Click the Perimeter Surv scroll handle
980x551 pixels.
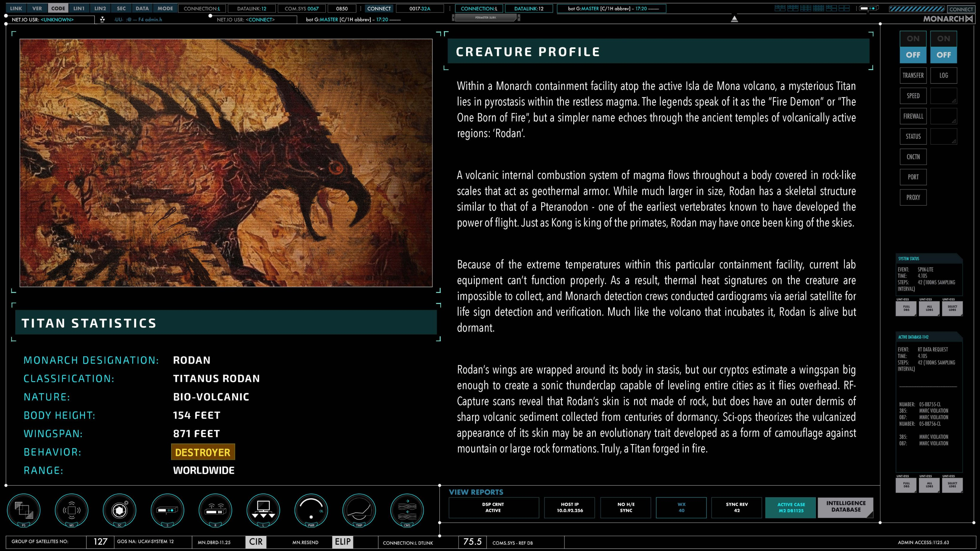click(486, 18)
